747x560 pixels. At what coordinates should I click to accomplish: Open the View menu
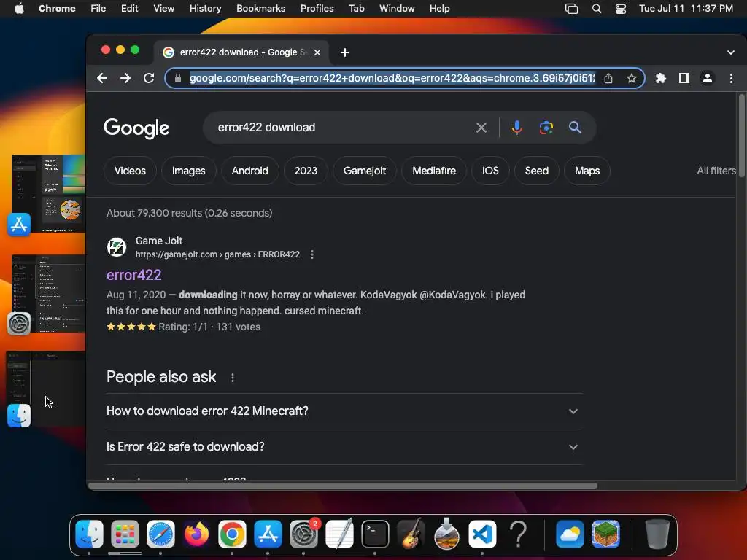pyautogui.click(x=164, y=9)
